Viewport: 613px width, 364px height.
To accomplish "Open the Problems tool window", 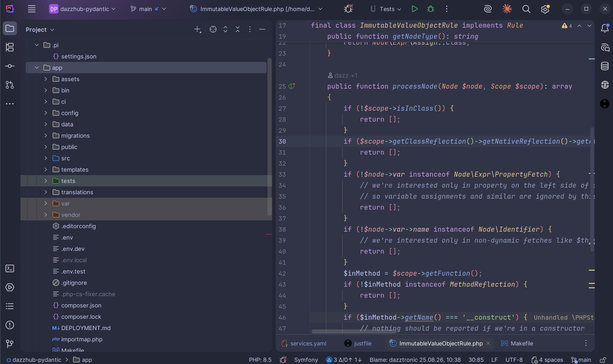I will 10,325.
